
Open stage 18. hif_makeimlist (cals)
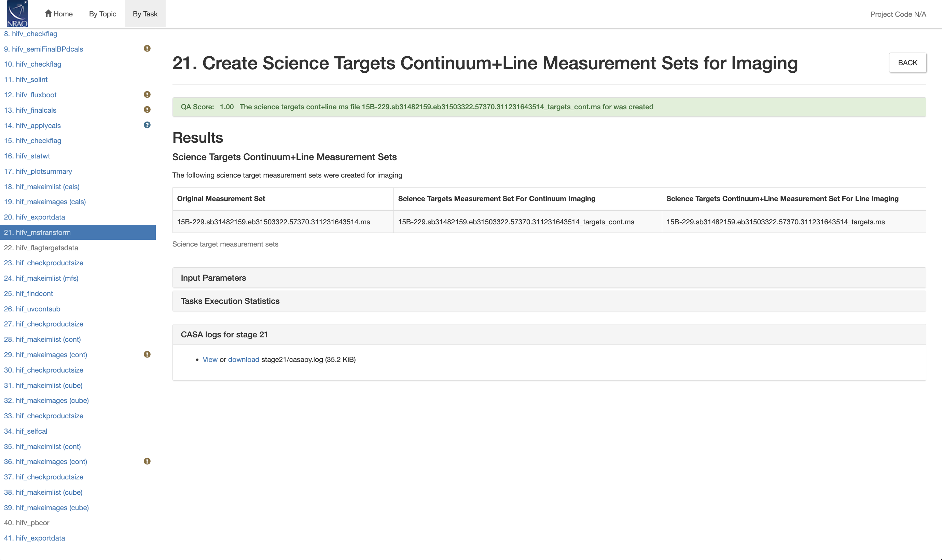point(42,186)
